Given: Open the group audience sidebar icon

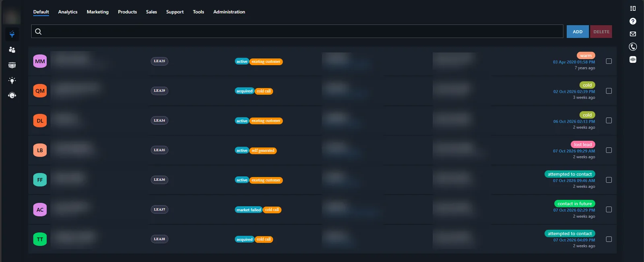Looking at the screenshot, I should (x=12, y=65).
